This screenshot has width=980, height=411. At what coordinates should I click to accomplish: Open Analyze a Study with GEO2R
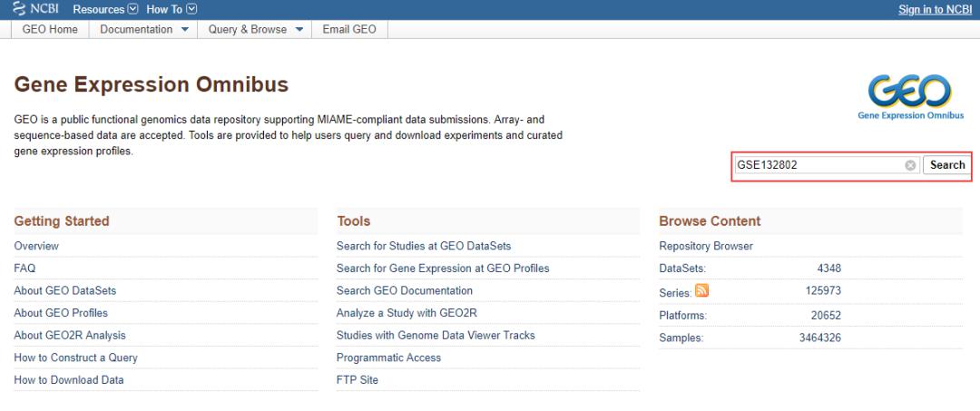[x=407, y=313]
